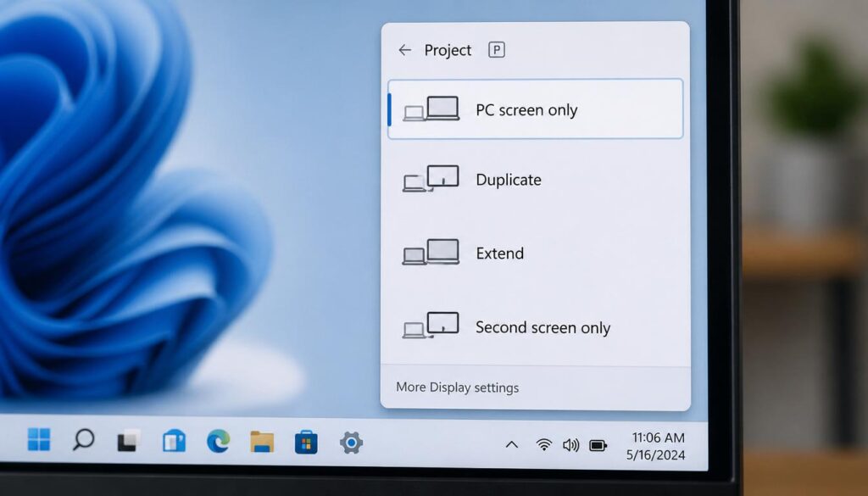Click the PC screen only monitor icon
Viewport: 868px width, 496px height.
(431, 109)
